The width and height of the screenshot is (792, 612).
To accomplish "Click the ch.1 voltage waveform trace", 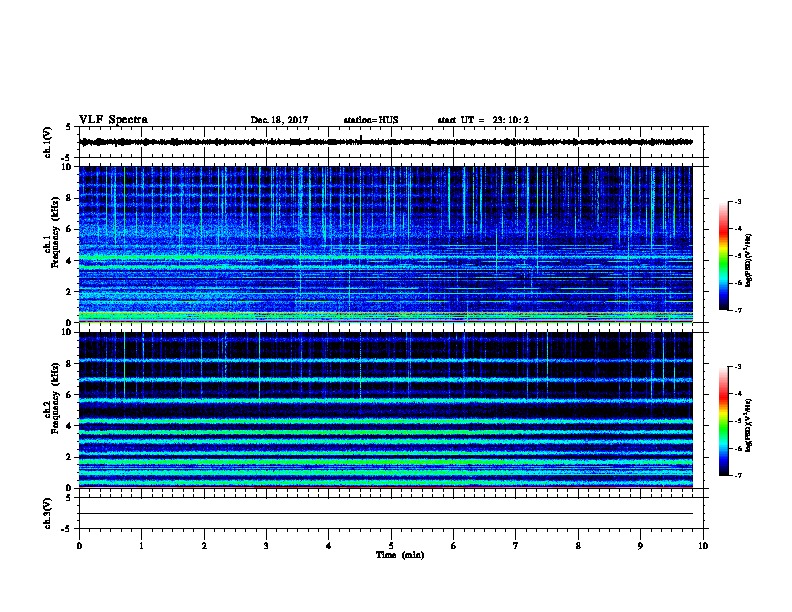I will click(386, 142).
